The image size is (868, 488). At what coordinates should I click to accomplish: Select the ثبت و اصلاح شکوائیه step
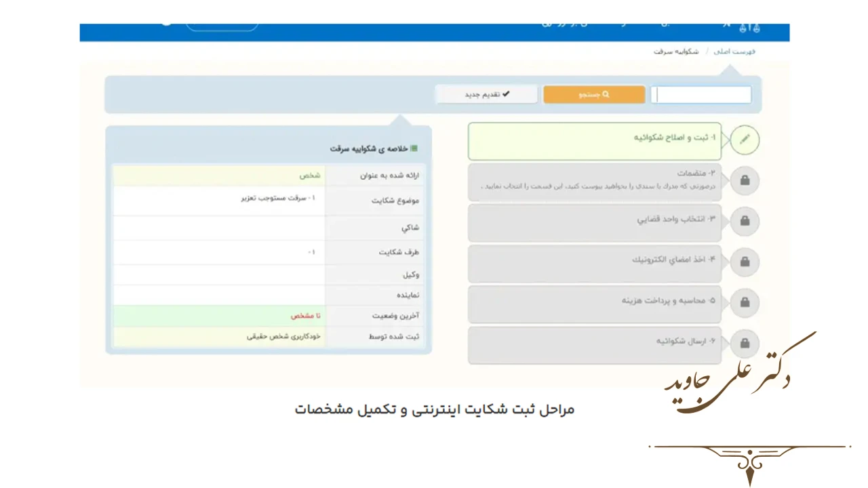(595, 140)
